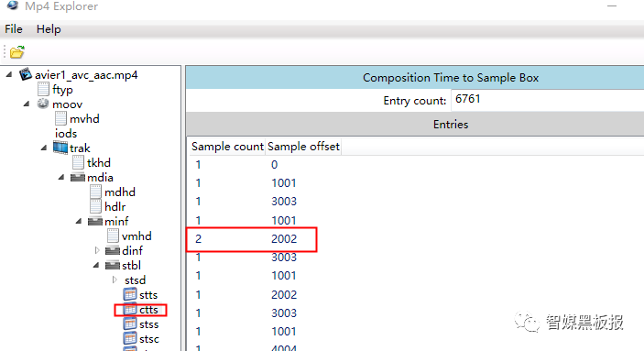The width and height of the screenshot is (644, 351).
Task: Collapse the stbl node arrow
Action: point(96,265)
